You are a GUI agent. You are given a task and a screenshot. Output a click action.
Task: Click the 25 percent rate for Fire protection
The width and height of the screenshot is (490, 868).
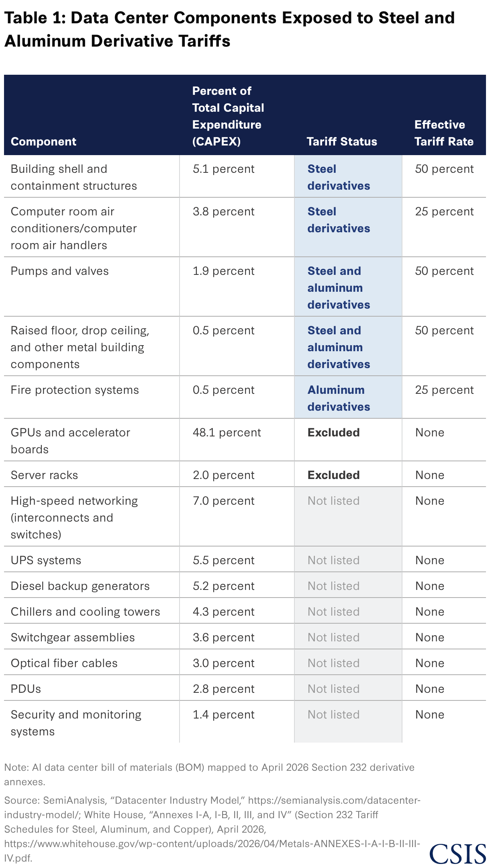pyautogui.click(x=444, y=390)
